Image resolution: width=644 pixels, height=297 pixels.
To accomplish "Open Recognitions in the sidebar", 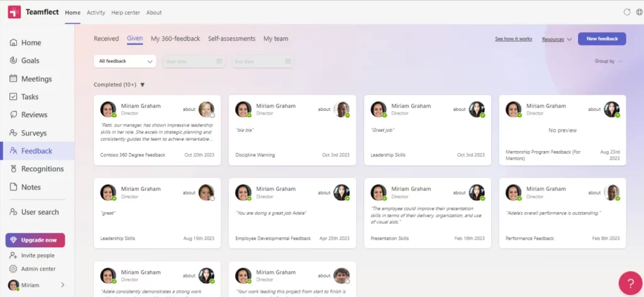I will 36,169.
